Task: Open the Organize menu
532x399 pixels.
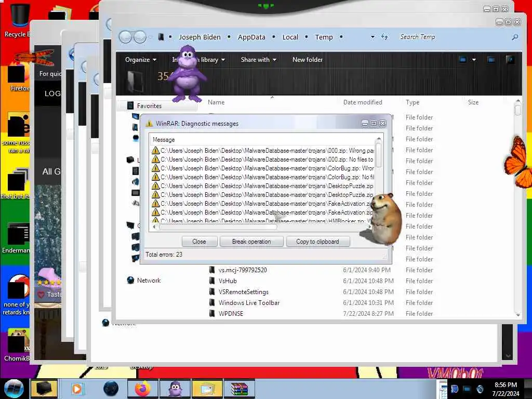Action: [140, 60]
